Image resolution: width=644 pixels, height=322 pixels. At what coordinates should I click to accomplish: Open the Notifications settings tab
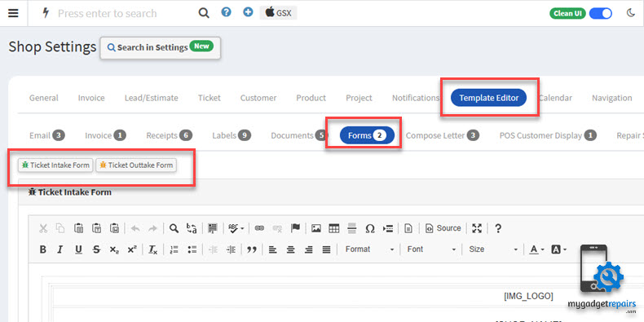(416, 98)
